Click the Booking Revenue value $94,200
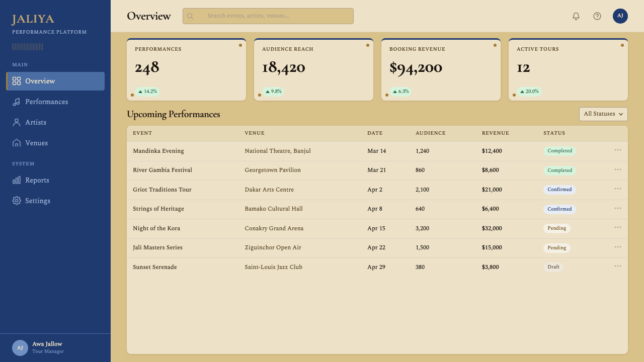The width and height of the screenshot is (644, 362). pos(416,67)
